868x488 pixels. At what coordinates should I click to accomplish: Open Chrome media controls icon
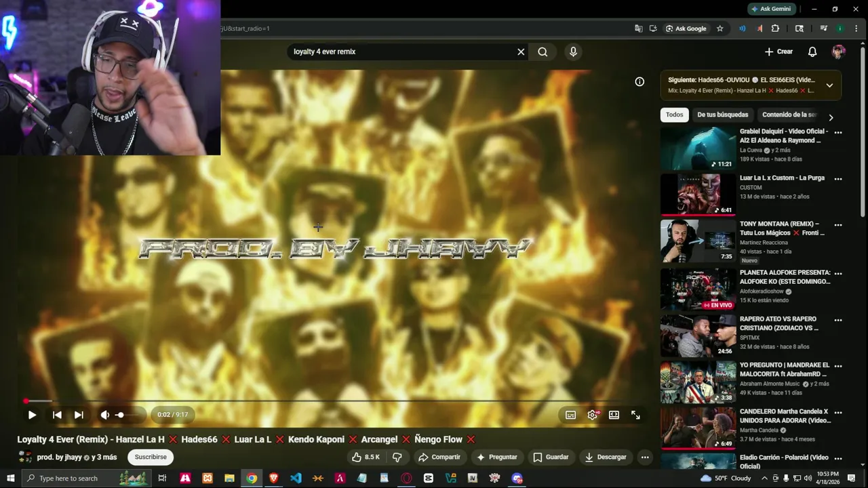823,28
